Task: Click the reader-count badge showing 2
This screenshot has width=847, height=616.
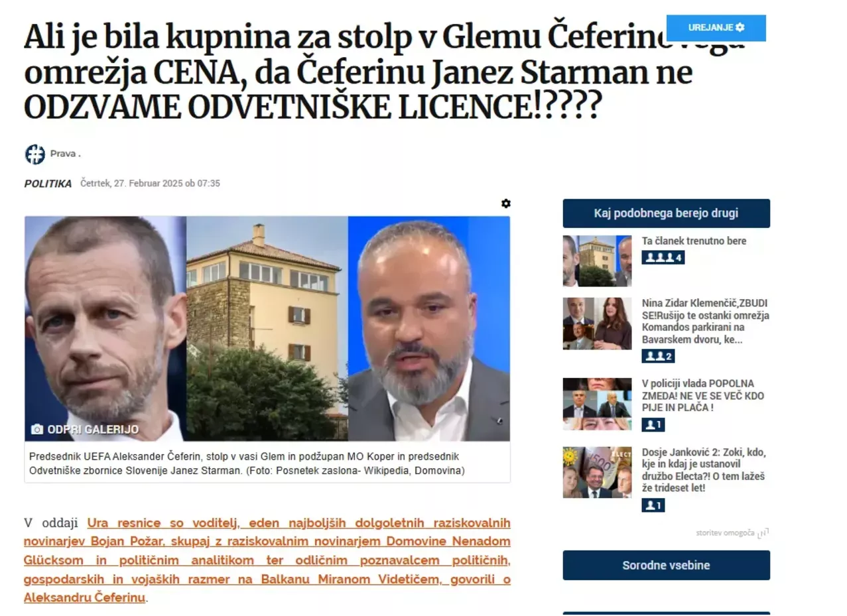Action: 658,356
